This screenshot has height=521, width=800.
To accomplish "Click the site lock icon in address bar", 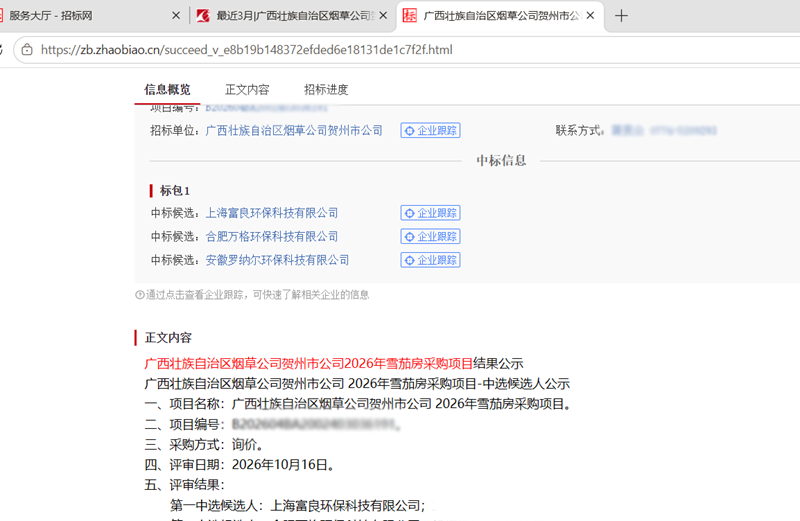I will 27,49.
